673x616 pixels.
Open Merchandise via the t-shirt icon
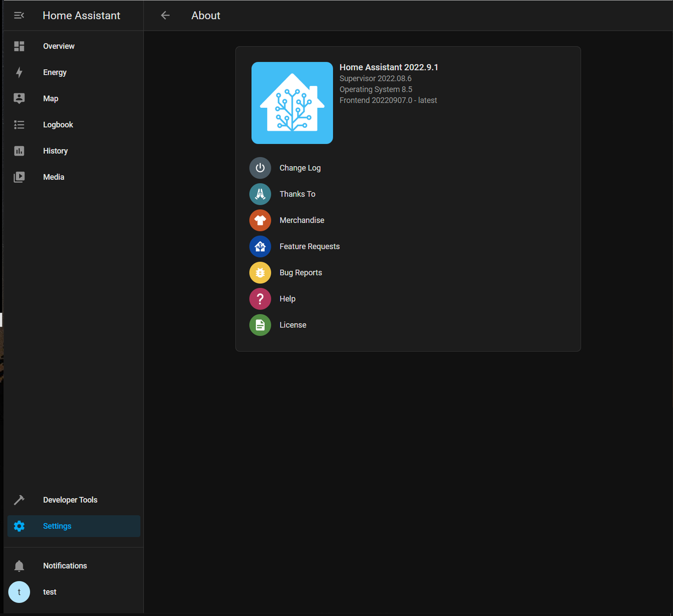[x=260, y=220]
